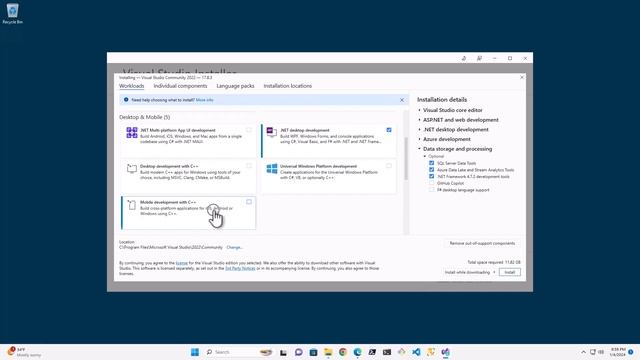Uncheck SQL Server Data Tools option
640x360 pixels.
coord(431,163)
